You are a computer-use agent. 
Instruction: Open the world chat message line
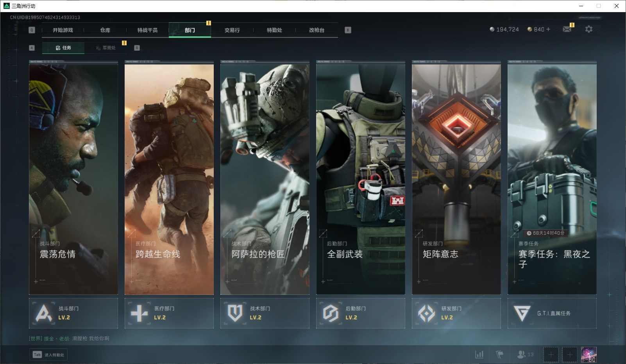pos(69,339)
